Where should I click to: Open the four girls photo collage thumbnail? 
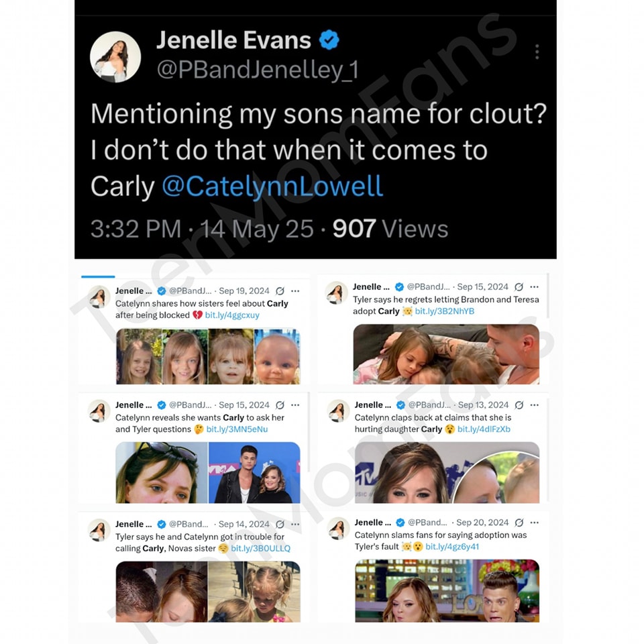208,356
